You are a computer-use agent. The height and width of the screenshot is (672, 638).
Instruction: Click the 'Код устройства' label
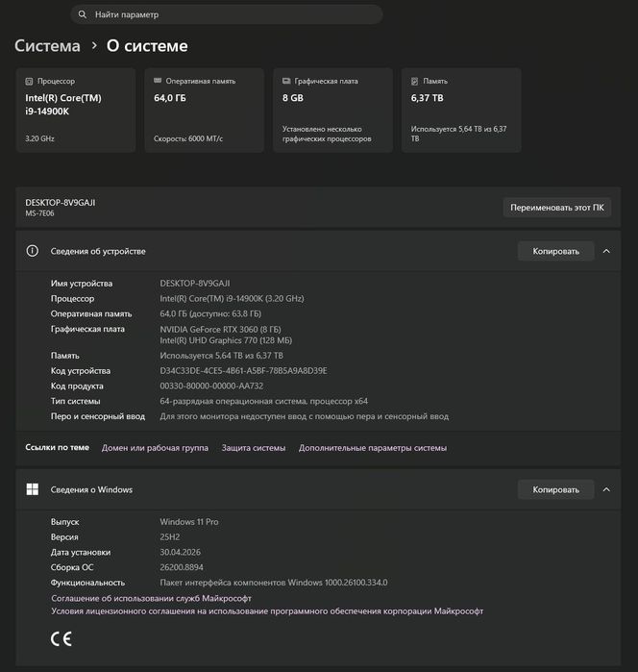click(81, 371)
